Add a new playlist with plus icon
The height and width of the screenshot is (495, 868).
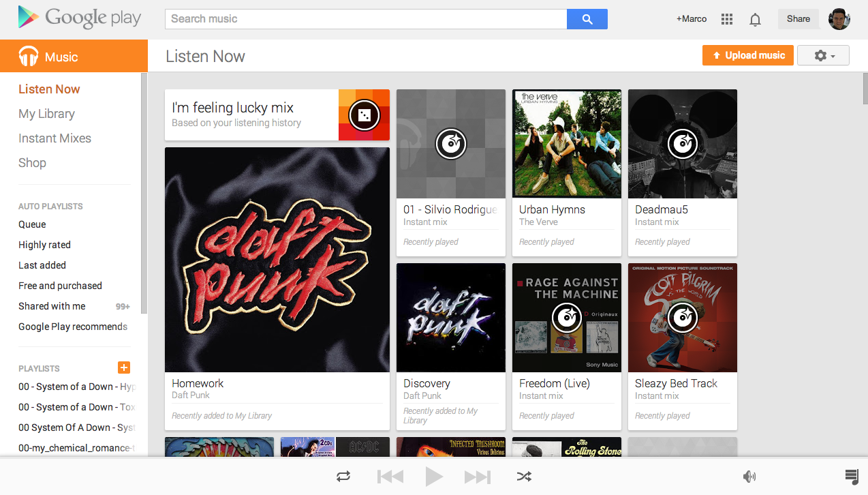tap(124, 368)
